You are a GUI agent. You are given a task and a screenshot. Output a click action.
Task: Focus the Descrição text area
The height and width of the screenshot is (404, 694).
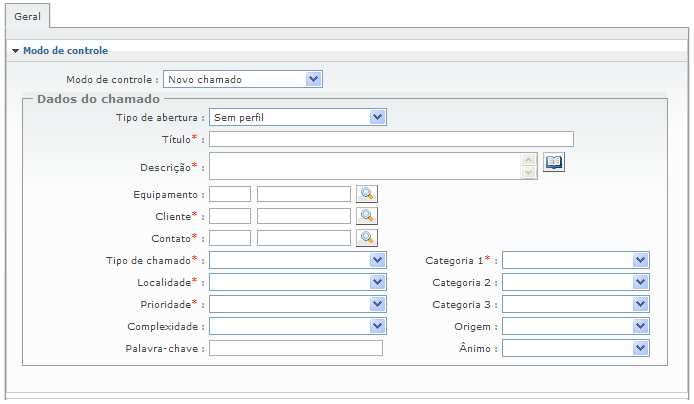(365, 166)
